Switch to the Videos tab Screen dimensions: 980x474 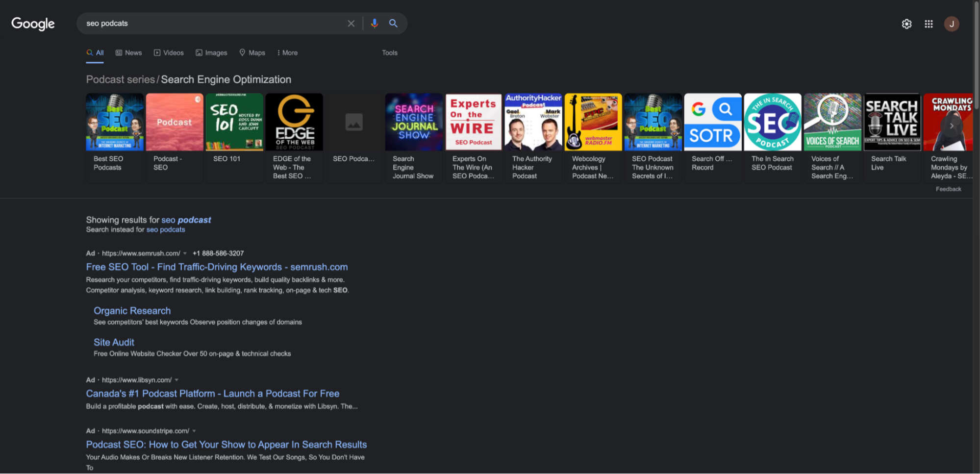[x=169, y=53]
